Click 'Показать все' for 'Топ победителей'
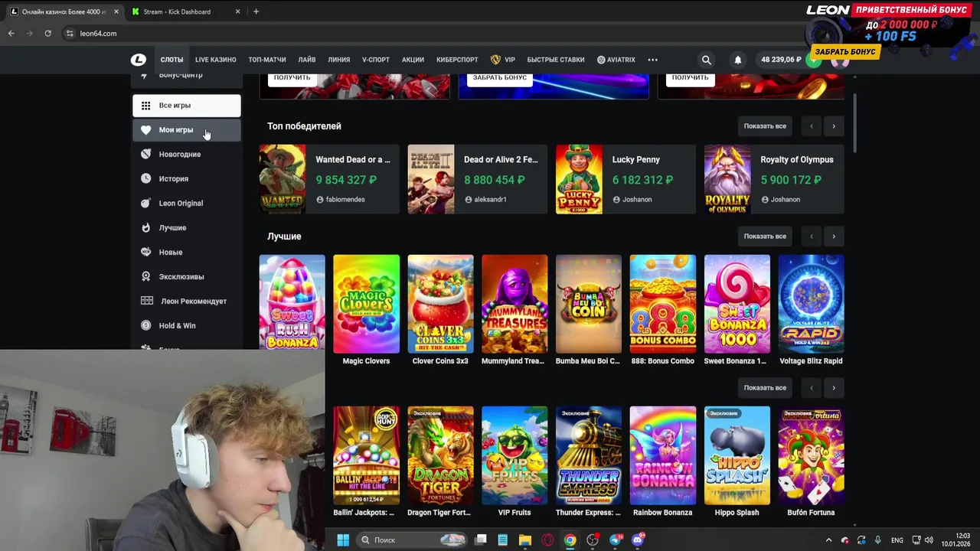This screenshot has height=551, width=980. 765,126
